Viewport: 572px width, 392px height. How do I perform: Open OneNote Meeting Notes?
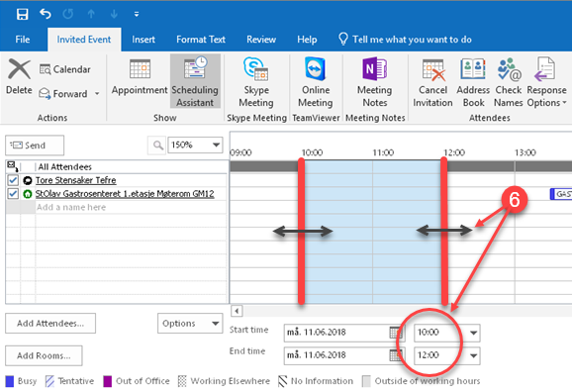[x=375, y=82]
